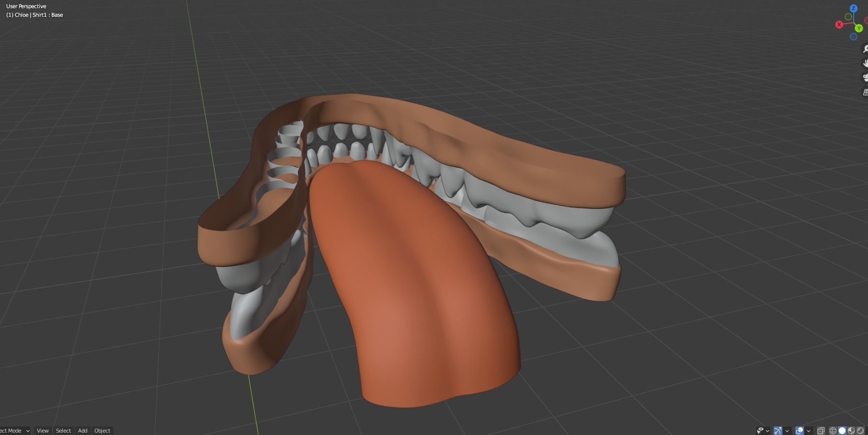Image resolution: width=868 pixels, height=435 pixels.
Task: Expand the object types visibility dropdown arrow
Action: [x=767, y=431]
